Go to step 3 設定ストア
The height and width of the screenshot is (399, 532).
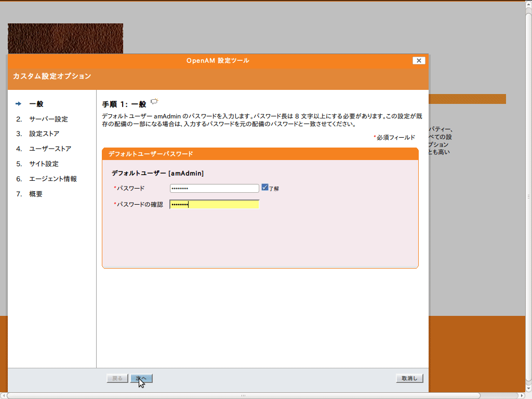(44, 134)
